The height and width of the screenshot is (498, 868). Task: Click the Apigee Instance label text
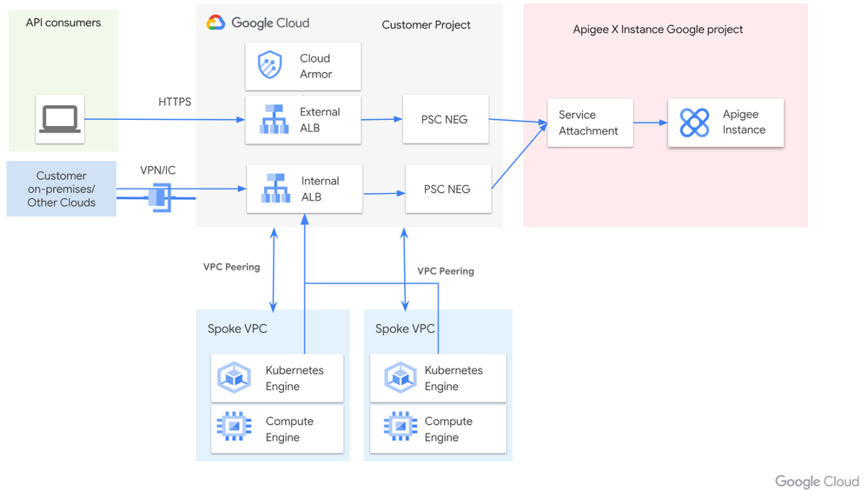point(744,122)
